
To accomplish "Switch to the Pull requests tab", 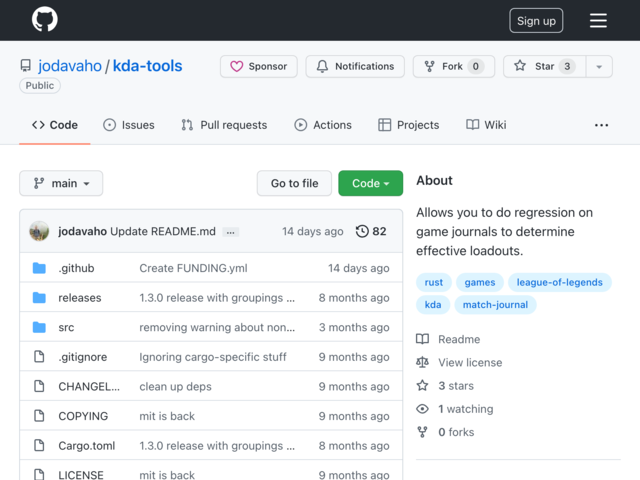I will (224, 125).
